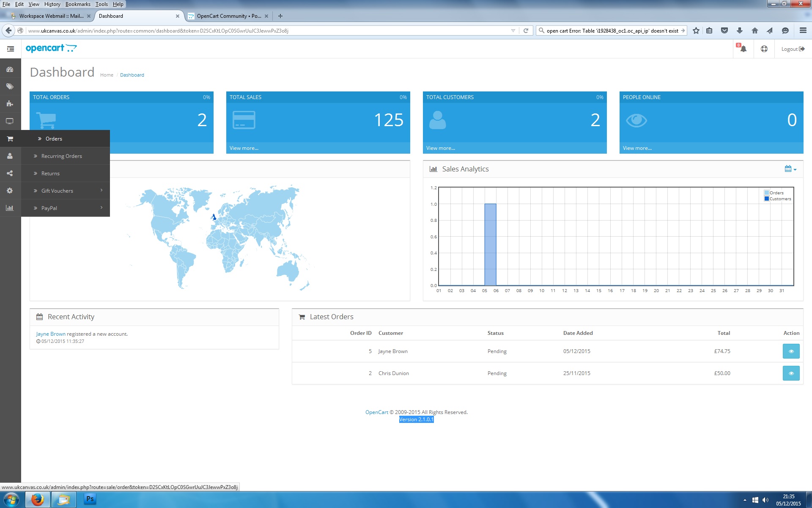Viewport: 812px width, 508px height.
Task: Open the Design monitor sidebar icon
Action: click(10, 121)
